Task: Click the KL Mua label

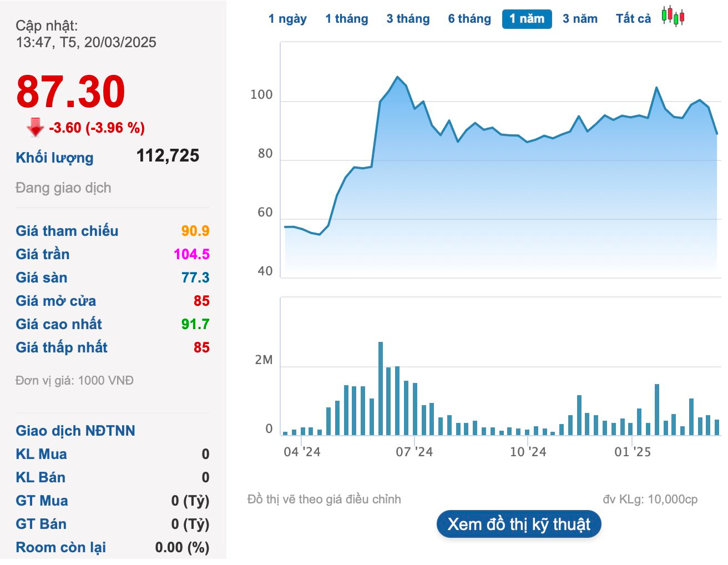Action: coord(41,454)
